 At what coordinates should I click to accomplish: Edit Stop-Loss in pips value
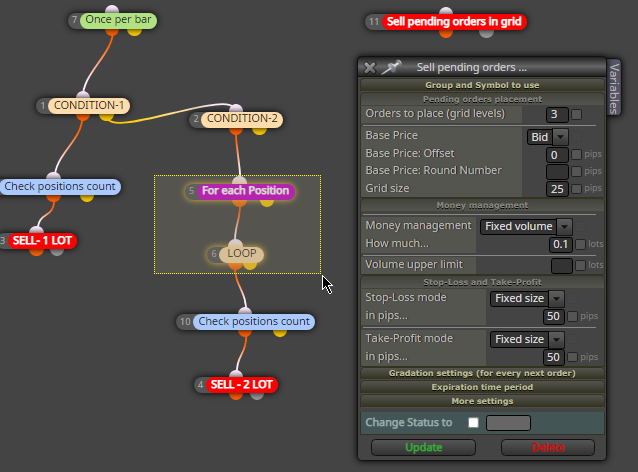click(x=553, y=316)
